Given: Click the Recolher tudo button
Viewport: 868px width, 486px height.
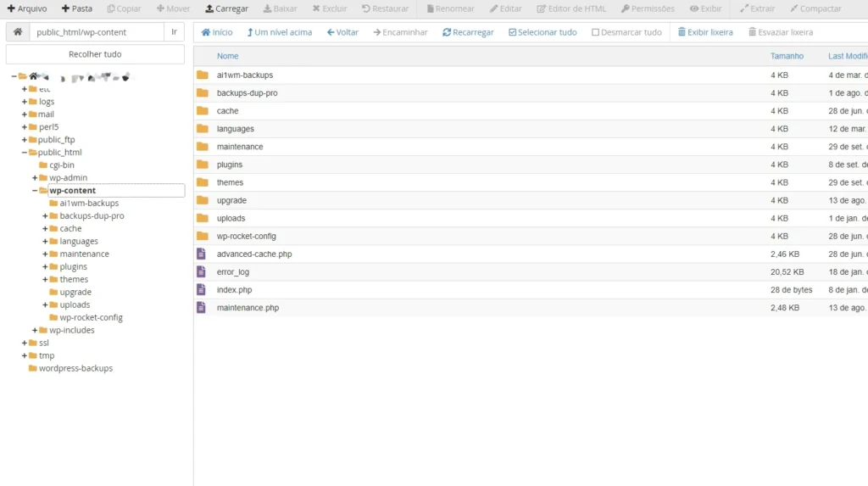Looking at the screenshot, I should click(x=95, y=54).
